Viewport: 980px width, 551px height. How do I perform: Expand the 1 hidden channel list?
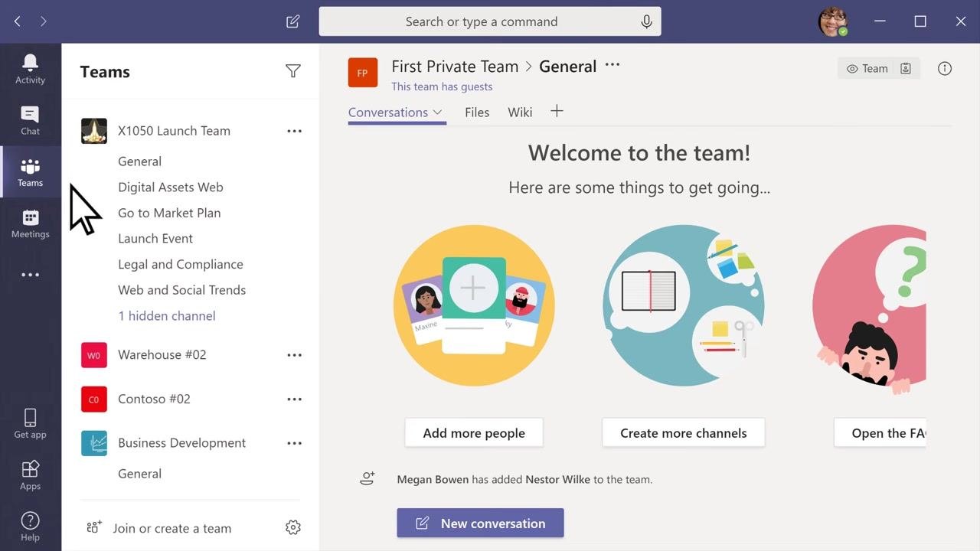pos(167,315)
